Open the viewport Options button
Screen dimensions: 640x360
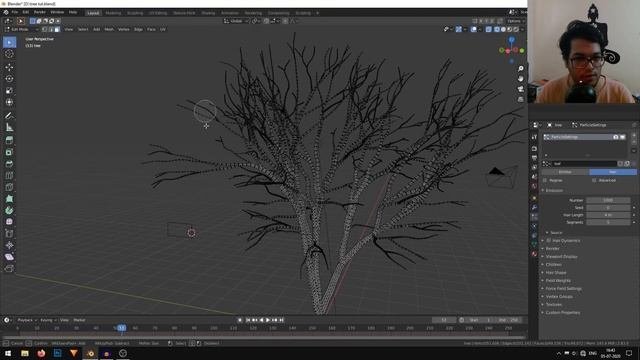click(515, 21)
